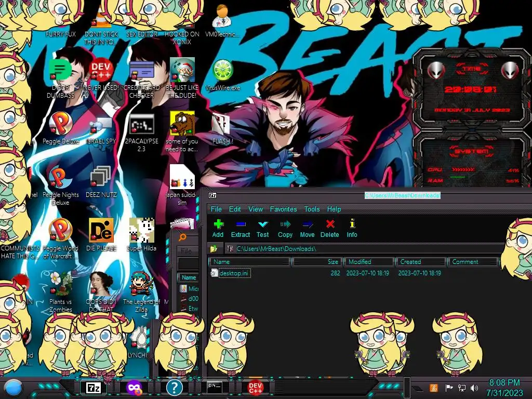Viewport: 532px width, 399px height.
Task: Select the Plants vs Zombies desktop icon
Action: [x=60, y=292]
